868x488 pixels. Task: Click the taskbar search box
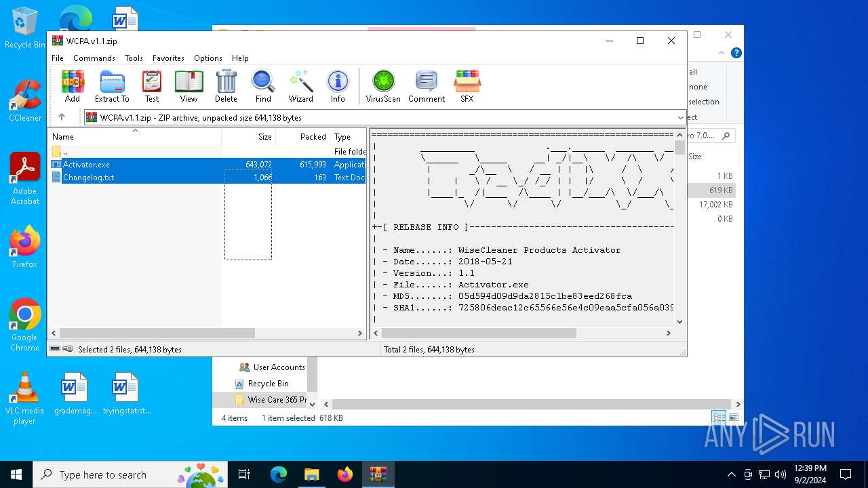coord(131,474)
